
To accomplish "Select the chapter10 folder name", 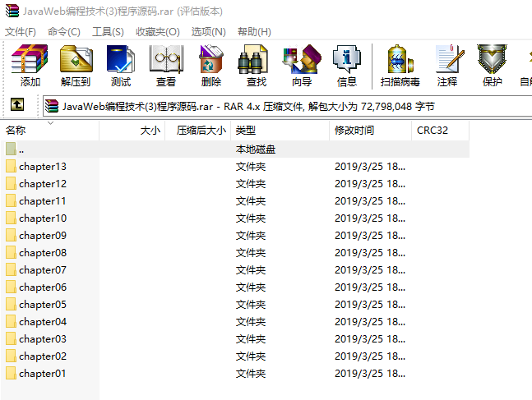I will pos(43,218).
